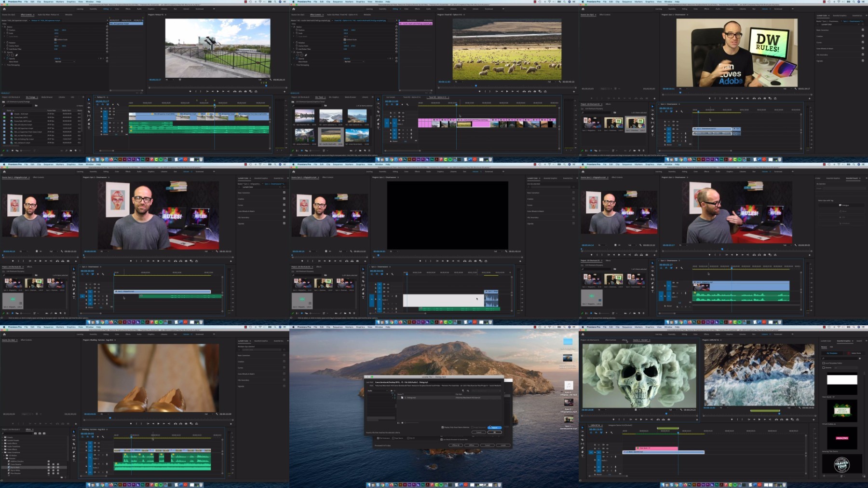Click Overwrite icon under the skull Source monitor
Screen dimensions: 868x488
coord(664,419)
